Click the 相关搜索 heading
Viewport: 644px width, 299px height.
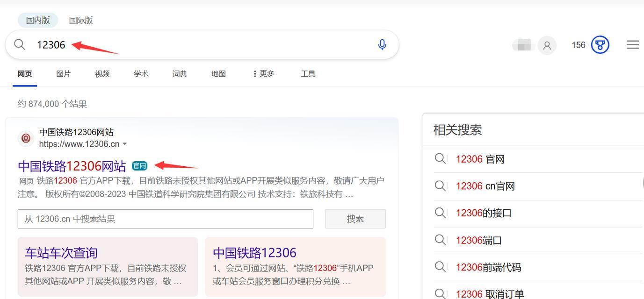tap(457, 130)
